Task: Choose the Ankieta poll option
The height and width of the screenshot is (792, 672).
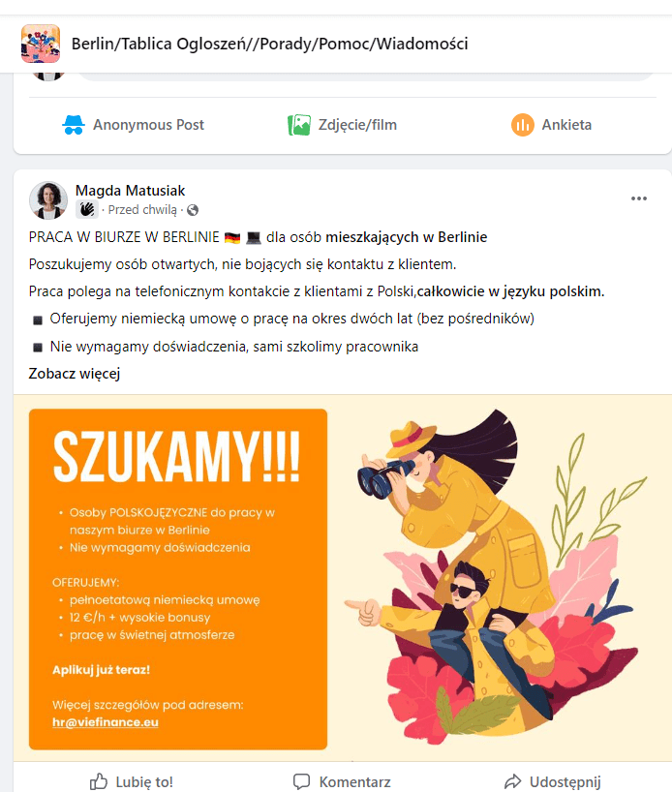Action: pos(551,125)
